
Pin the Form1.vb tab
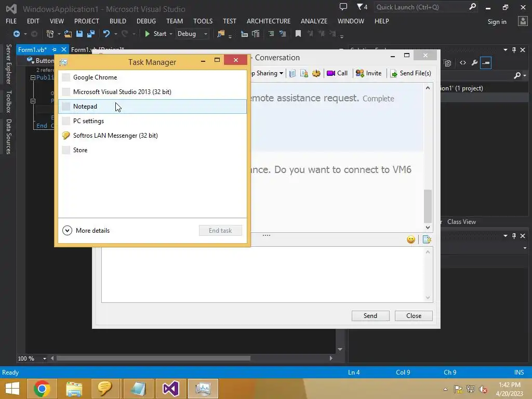(54, 49)
